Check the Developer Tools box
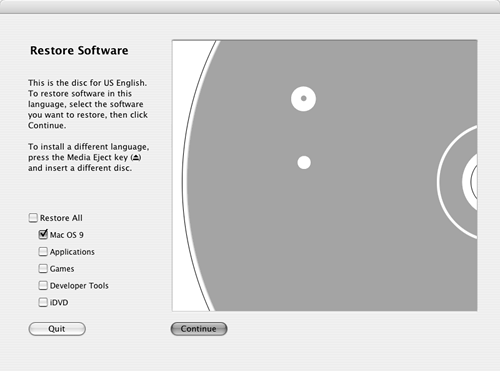 click(x=43, y=286)
